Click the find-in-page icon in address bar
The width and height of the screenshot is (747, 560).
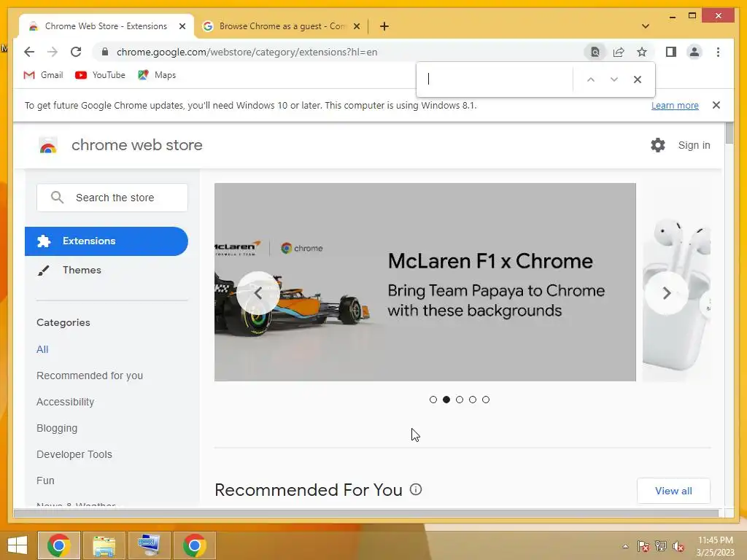coord(595,52)
